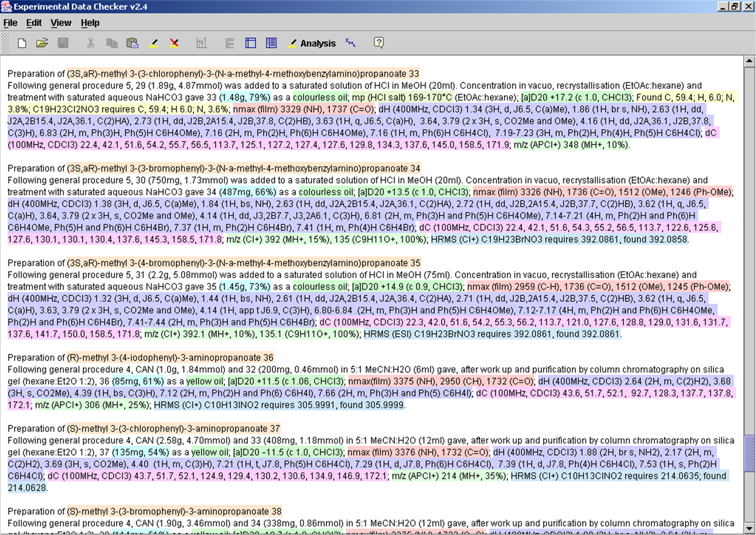Apply highlighting with the yellow pencil icon
The height and width of the screenshot is (535, 756).
click(154, 43)
